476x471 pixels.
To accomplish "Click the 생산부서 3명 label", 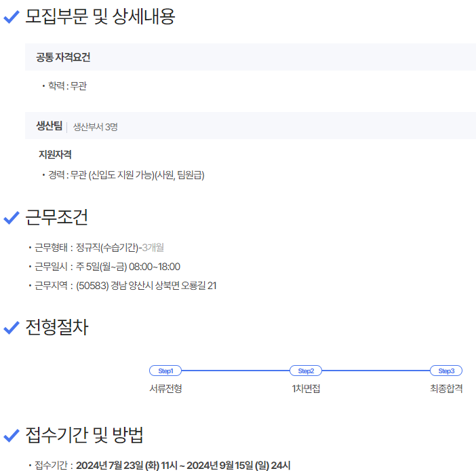I will [95, 126].
